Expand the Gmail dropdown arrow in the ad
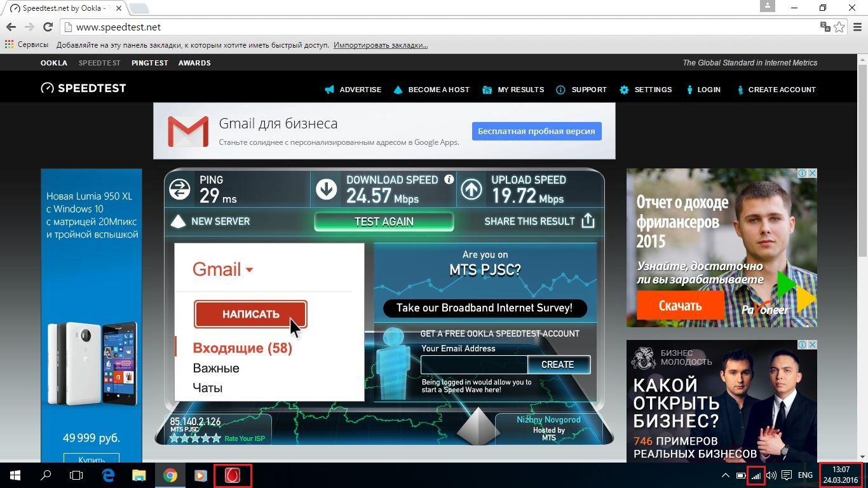The width and height of the screenshot is (868, 488). [x=249, y=270]
